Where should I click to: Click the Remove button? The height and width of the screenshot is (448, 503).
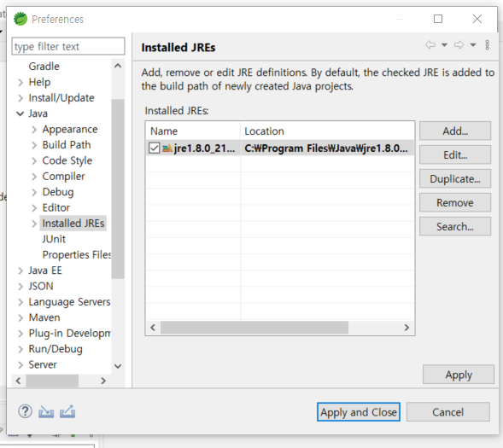(x=455, y=202)
